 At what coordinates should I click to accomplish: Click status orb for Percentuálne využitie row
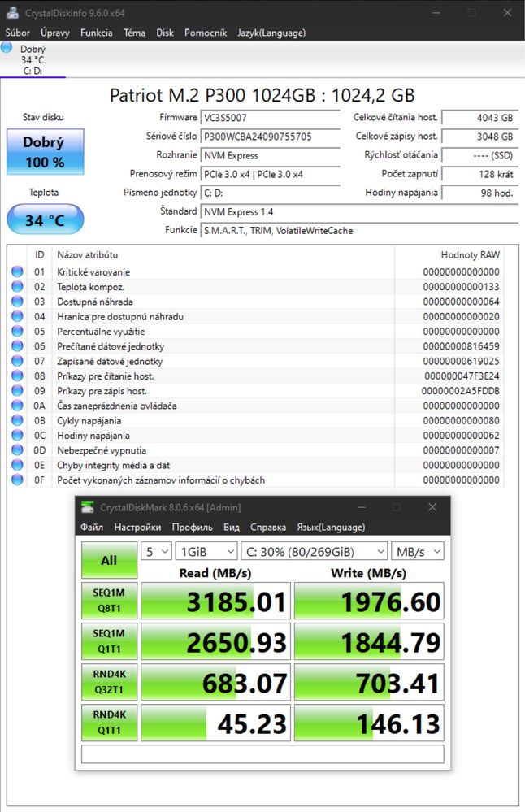(x=17, y=331)
